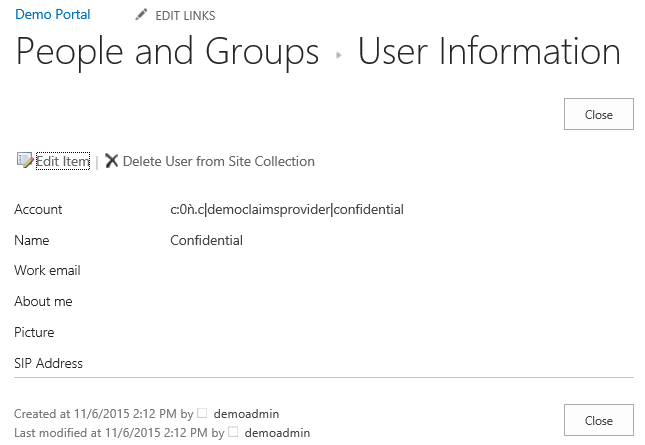Open the Demo Portal link
645x445 pixels.
pos(52,15)
